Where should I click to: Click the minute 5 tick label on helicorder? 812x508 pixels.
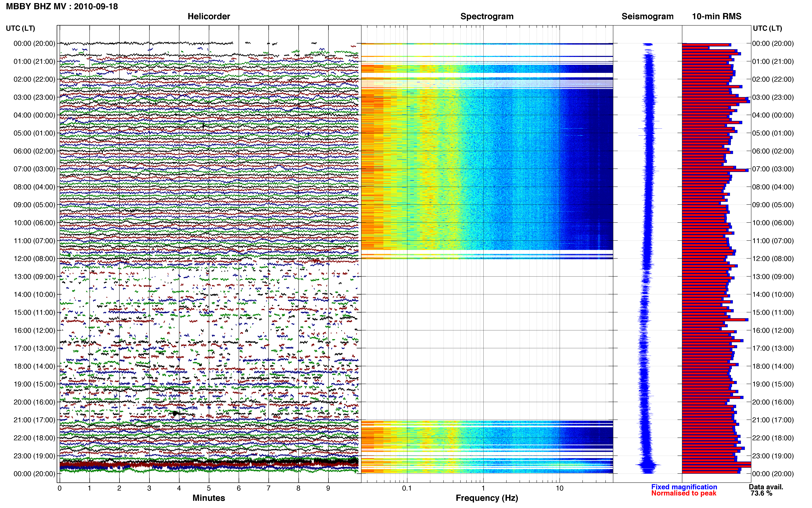click(x=209, y=488)
